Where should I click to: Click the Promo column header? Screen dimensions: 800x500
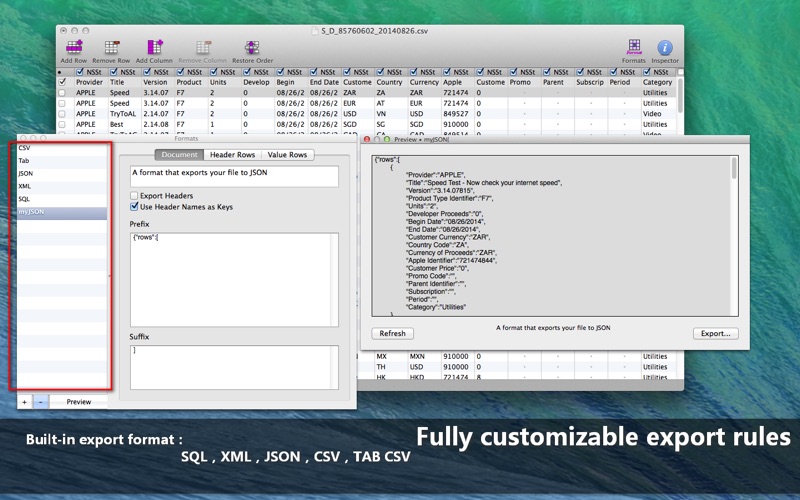coord(524,82)
